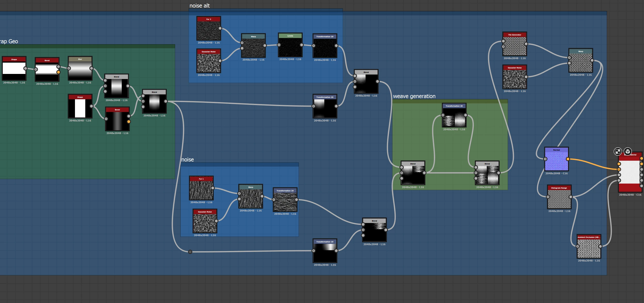Select the Levels node
The width and height of the screenshot is (644, 303).
point(290,47)
